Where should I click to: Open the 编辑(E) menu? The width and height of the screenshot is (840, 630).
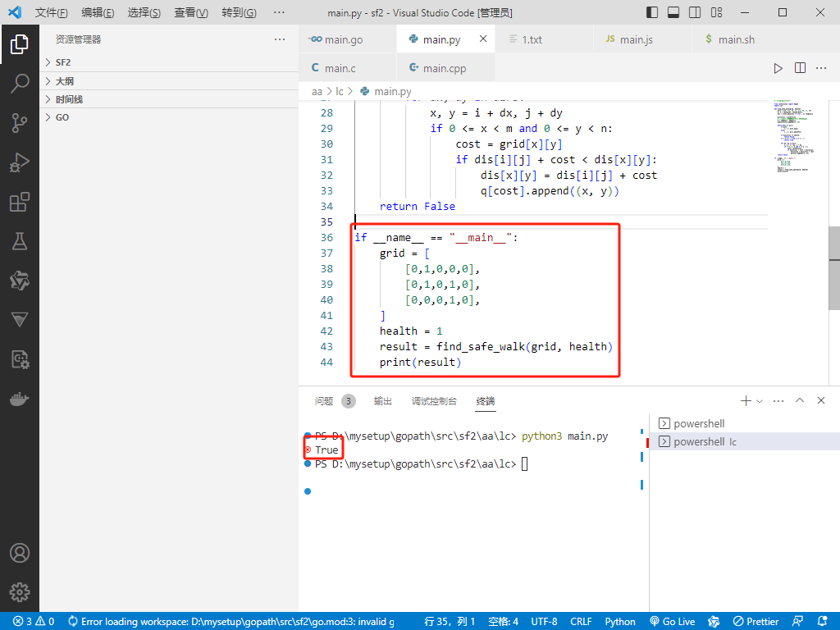pyautogui.click(x=98, y=12)
